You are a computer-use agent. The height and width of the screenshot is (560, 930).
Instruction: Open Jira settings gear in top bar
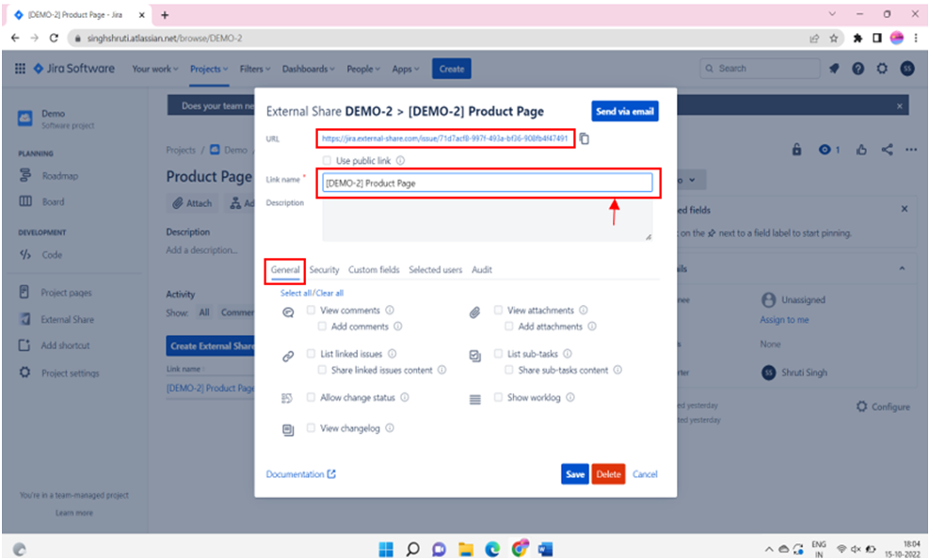[883, 69]
